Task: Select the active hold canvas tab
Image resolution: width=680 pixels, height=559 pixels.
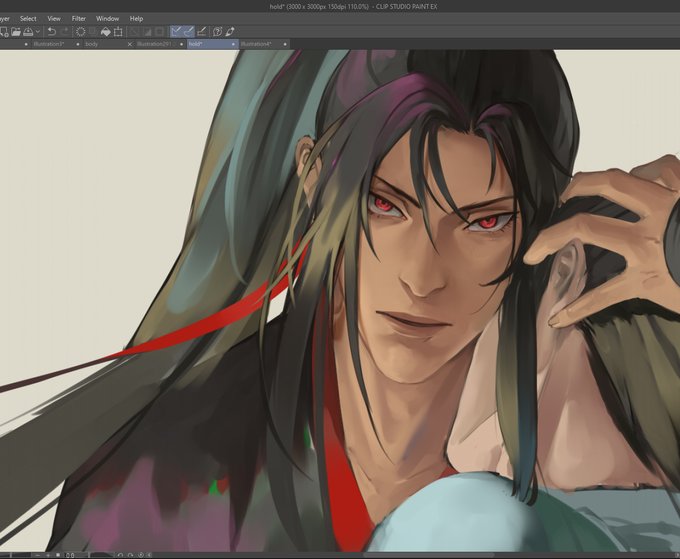Action: point(212,44)
